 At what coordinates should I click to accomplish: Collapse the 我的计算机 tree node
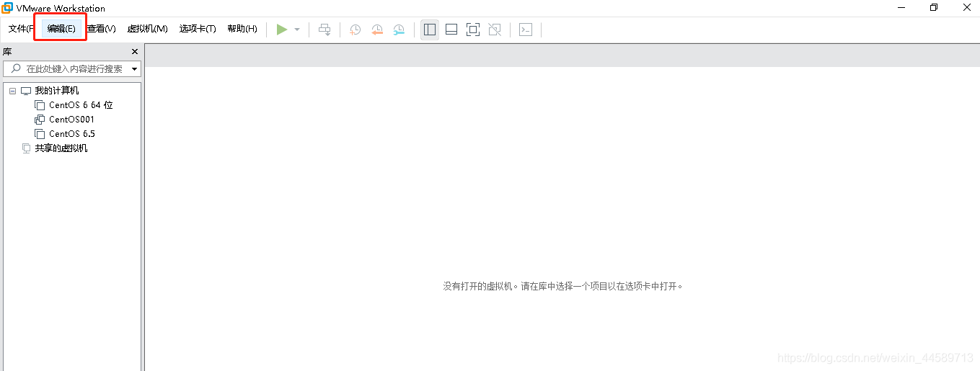click(13, 91)
